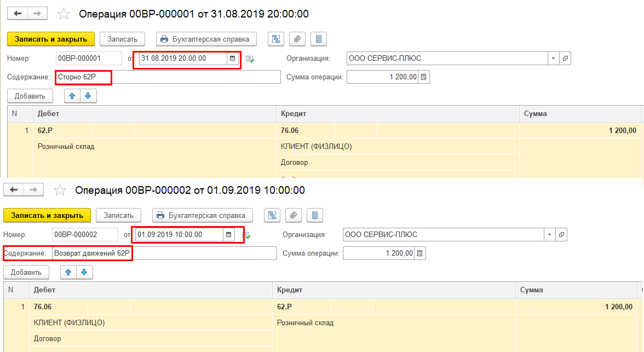
Task: Click favorite star for operation 00ВР-000002
Action: 60,190
